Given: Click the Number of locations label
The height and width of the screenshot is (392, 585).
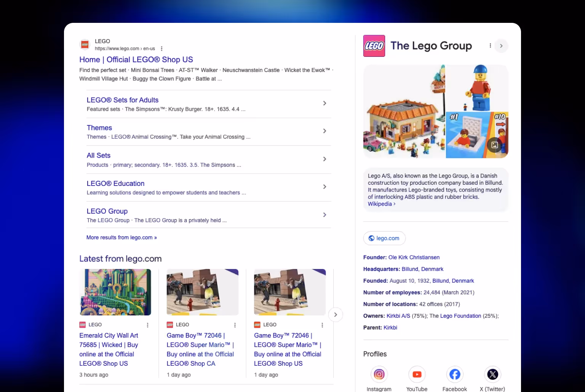Looking at the screenshot, I should [390, 304].
